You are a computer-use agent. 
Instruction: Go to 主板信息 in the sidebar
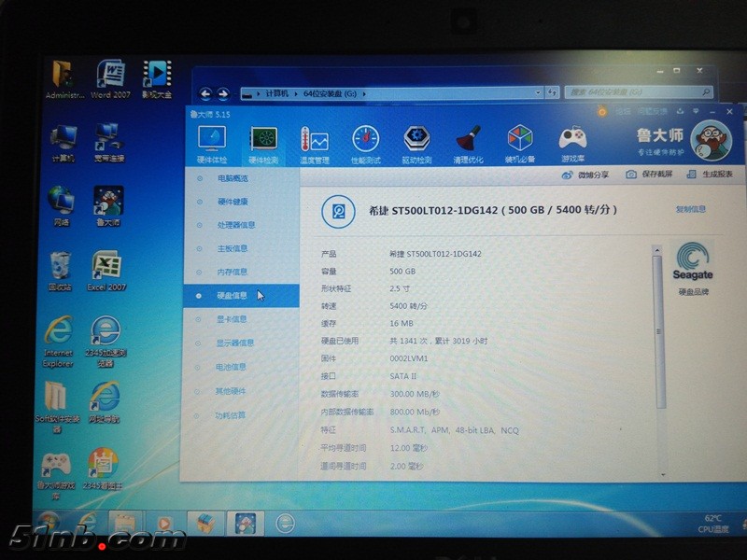(x=233, y=248)
